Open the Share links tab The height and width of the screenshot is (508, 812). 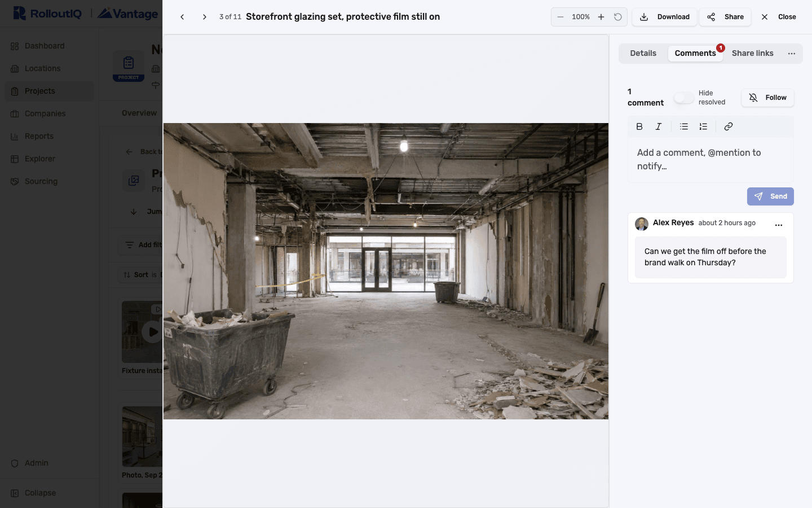pyautogui.click(x=752, y=53)
